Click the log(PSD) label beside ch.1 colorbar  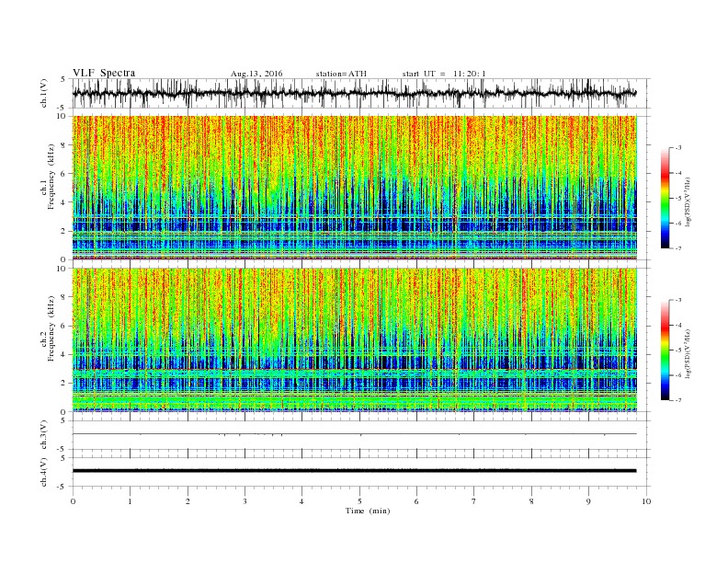(688, 202)
